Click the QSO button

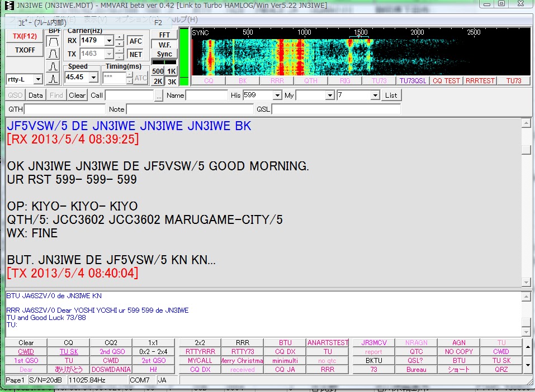pyautogui.click(x=15, y=95)
